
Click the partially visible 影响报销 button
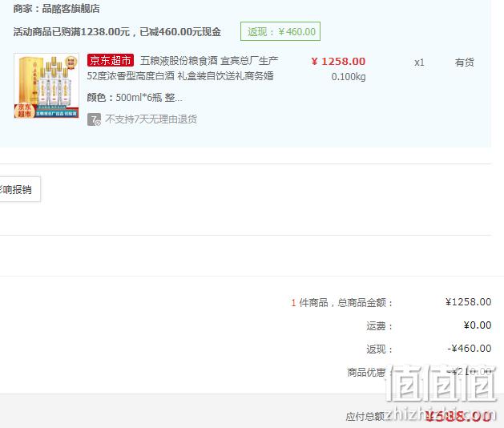[x=20, y=189]
